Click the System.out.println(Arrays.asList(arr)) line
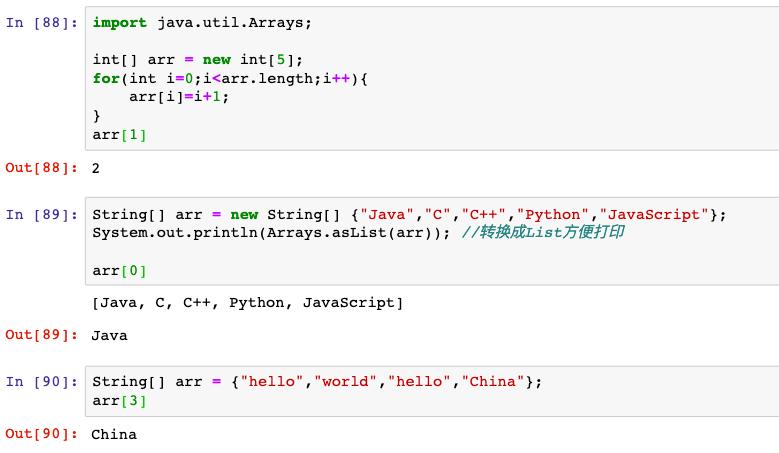The image size is (779, 453). (x=271, y=233)
